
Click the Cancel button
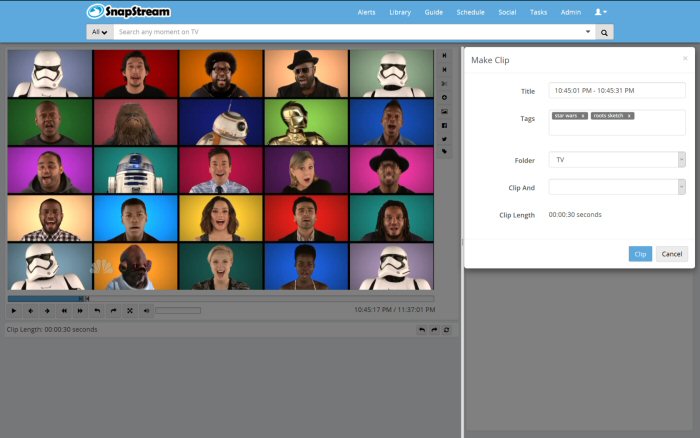(x=672, y=254)
